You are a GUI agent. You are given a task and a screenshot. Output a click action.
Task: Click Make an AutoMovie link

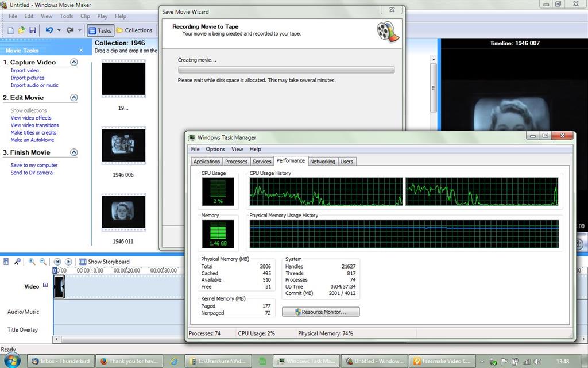32,140
